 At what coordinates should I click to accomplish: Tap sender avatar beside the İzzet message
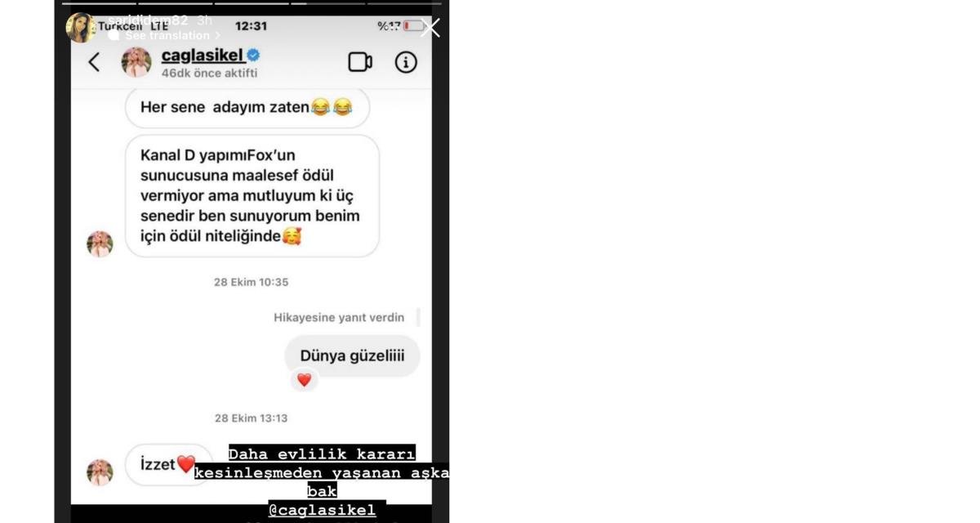point(100,472)
